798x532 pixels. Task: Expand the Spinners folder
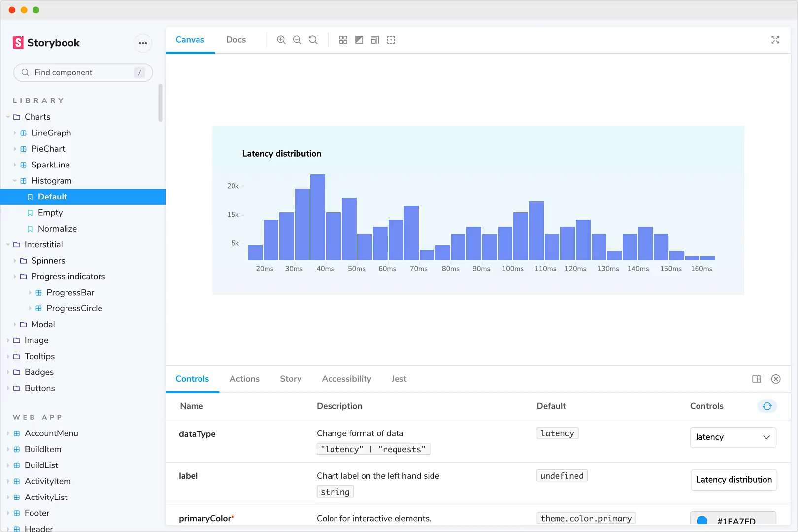point(15,261)
